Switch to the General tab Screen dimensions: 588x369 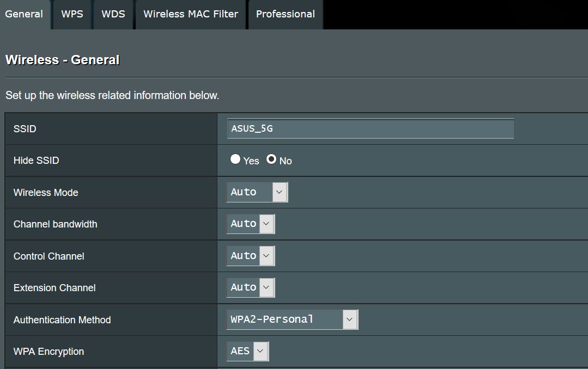pos(24,14)
